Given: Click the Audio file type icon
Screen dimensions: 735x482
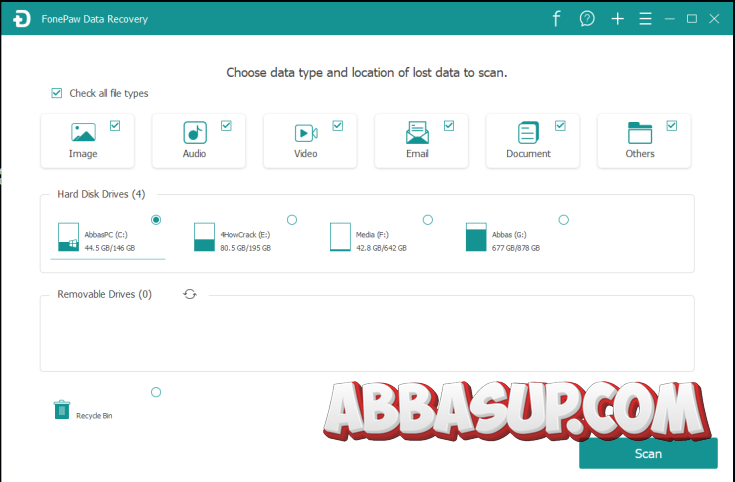Looking at the screenshot, I should tap(195, 132).
